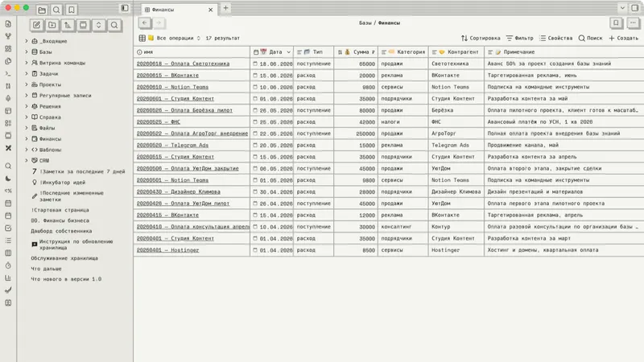Toggle the right sidebar button at top-right
This screenshot has width=644, height=362.
pyautogui.click(x=635, y=8)
